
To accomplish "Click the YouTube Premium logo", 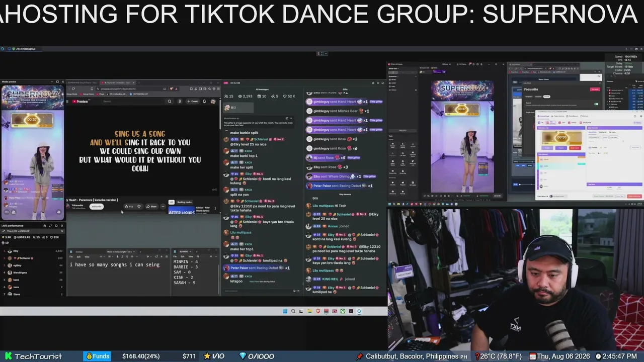I will pyautogui.click(x=80, y=102).
